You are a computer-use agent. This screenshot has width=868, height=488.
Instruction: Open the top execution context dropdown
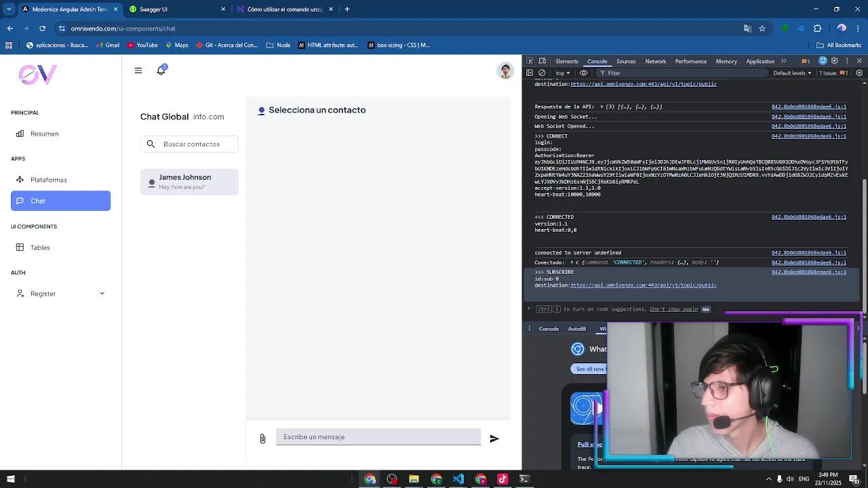click(x=562, y=73)
